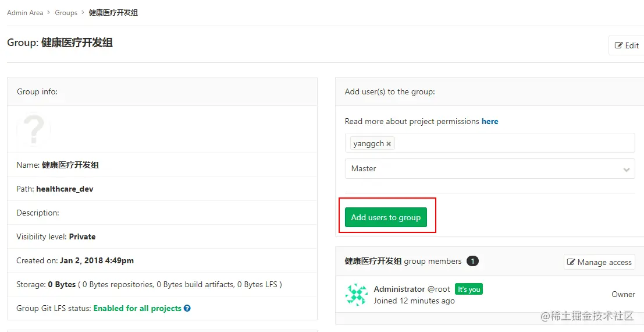
Task: Click Add users to group button
Action: [x=386, y=217]
